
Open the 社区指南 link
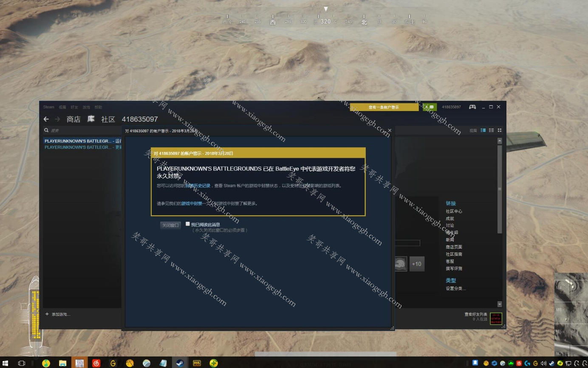click(454, 254)
